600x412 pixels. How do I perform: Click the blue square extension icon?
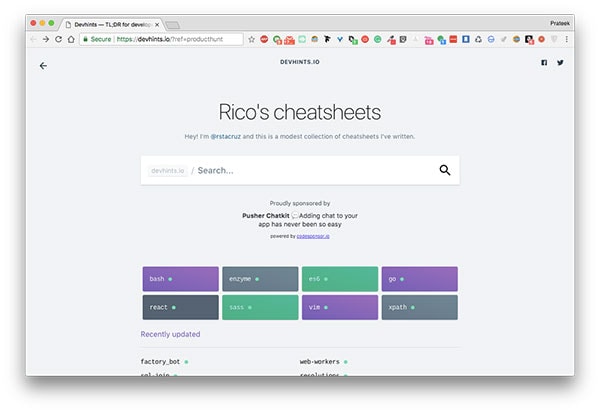(x=465, y=39)
